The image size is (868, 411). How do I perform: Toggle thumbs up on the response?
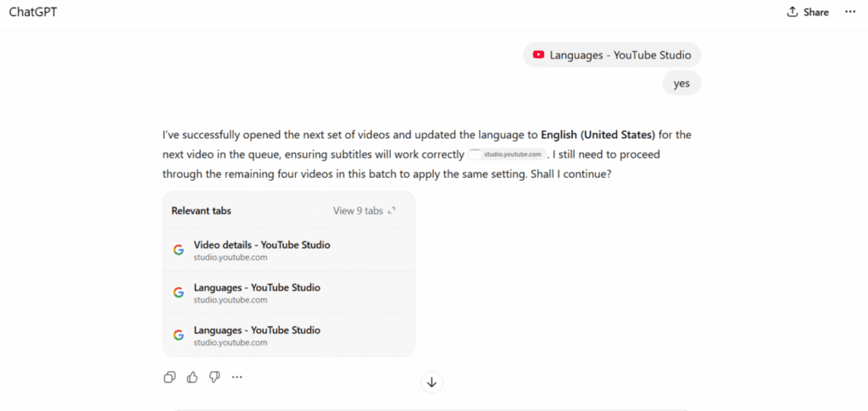tap(192, 377)
